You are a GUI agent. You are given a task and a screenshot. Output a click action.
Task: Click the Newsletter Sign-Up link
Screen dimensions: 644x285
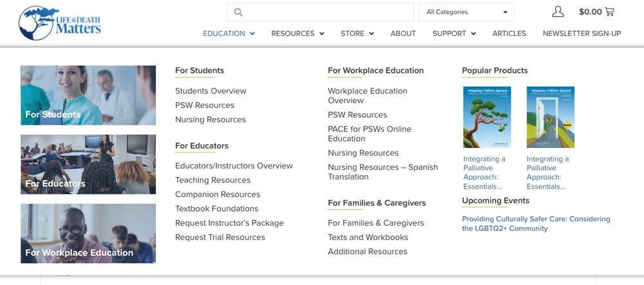582,33
